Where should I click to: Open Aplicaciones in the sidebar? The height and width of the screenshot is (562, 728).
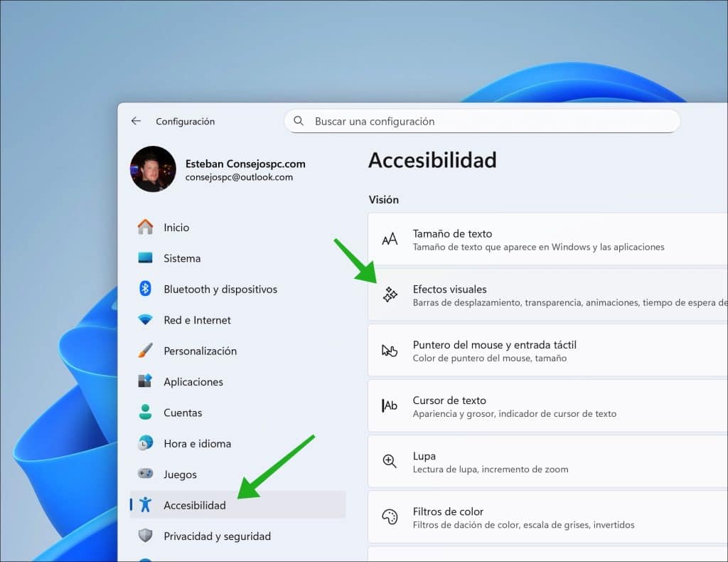point(193,382)
